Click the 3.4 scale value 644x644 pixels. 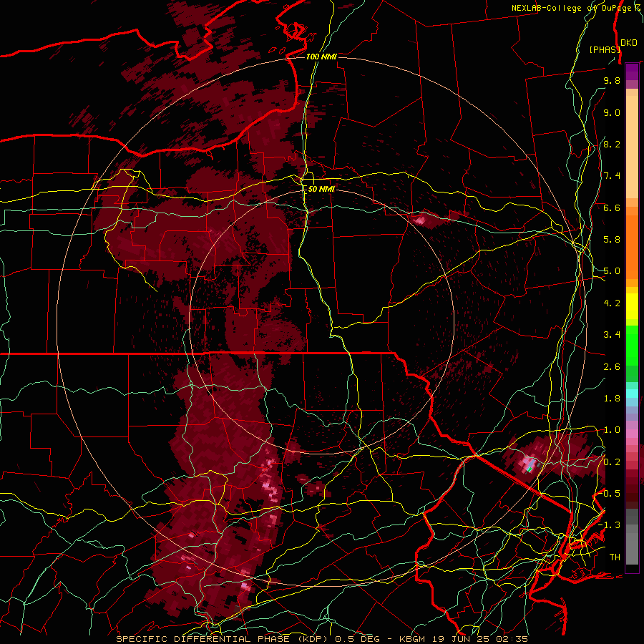[612, 335]
